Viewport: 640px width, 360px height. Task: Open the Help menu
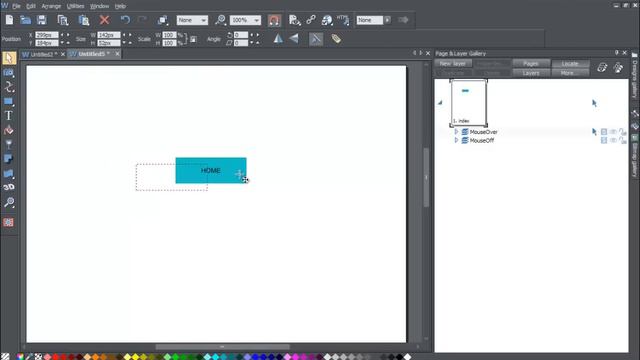[120, 6]
